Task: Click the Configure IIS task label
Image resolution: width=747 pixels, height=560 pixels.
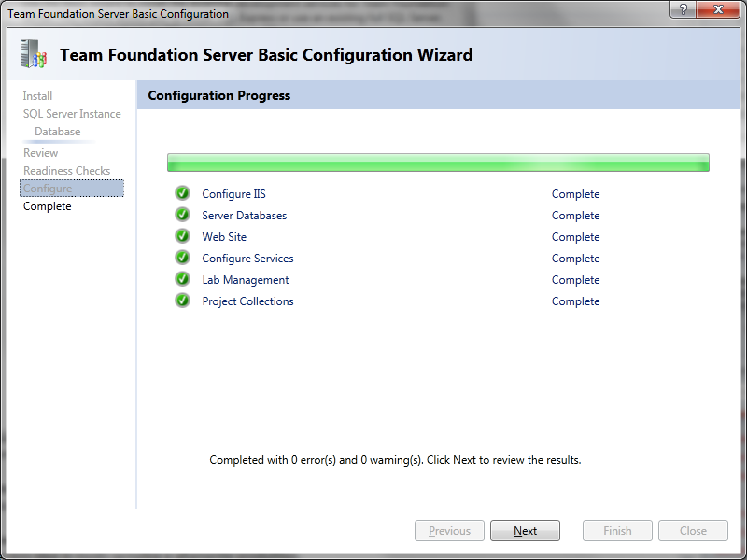Action: 234,194
